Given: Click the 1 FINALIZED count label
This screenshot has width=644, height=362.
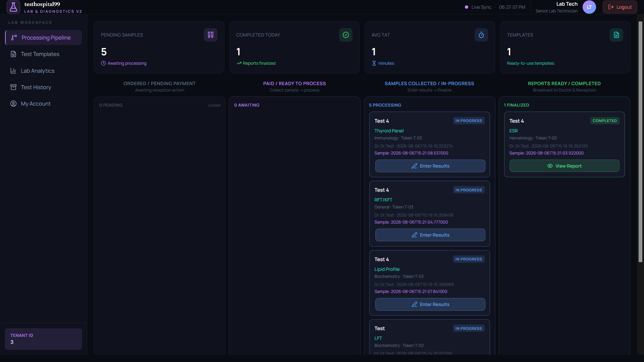Looking at the screenshot, I should tap(517, 105).
